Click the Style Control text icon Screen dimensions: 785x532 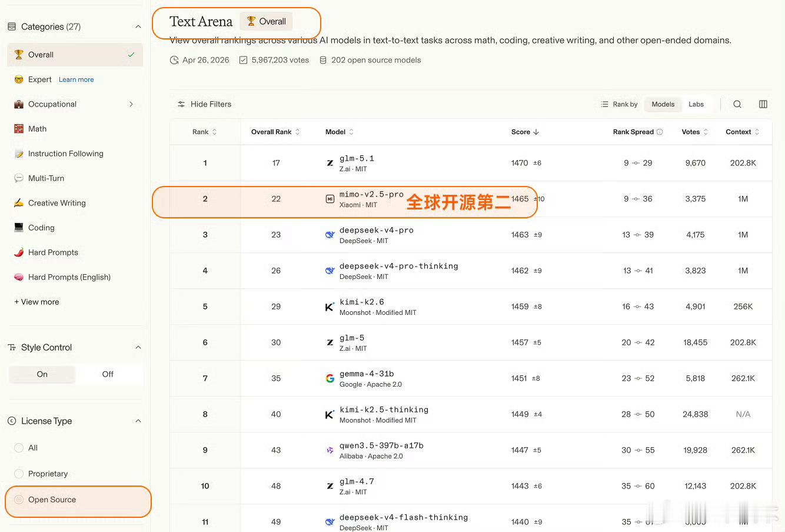12,348
